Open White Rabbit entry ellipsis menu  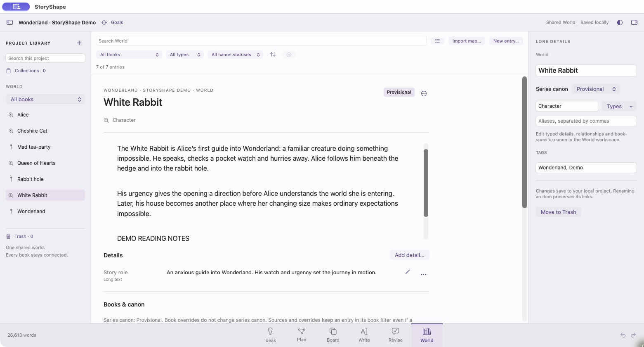[424, 93]
